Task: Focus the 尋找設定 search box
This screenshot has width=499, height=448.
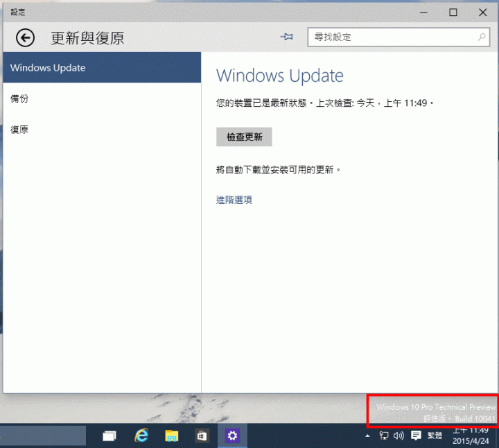Action: pos(399,37)
